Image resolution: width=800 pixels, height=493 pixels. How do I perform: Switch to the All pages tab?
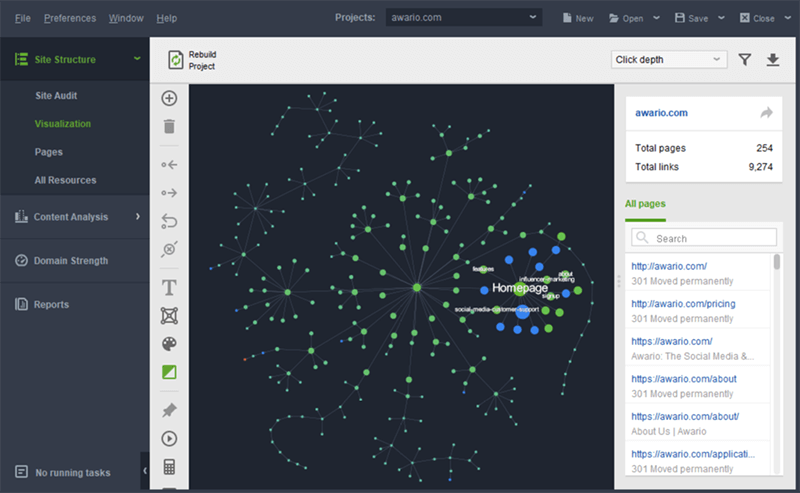645,204
